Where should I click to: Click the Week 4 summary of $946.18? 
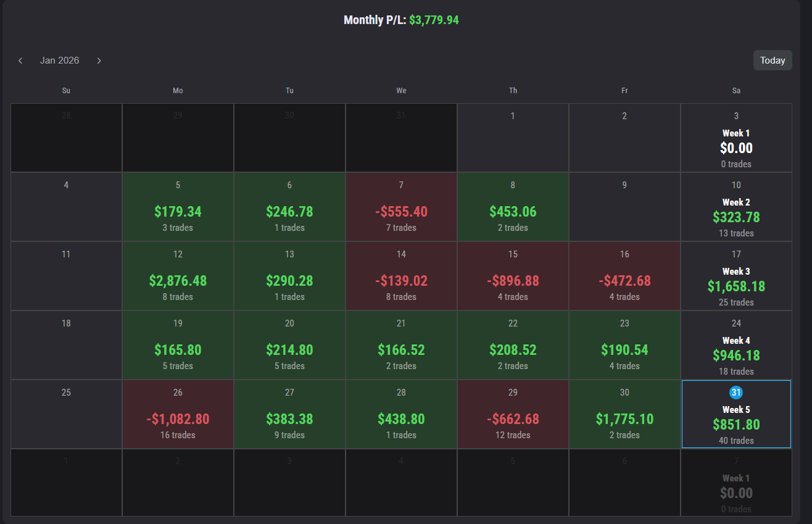(736, 355)
